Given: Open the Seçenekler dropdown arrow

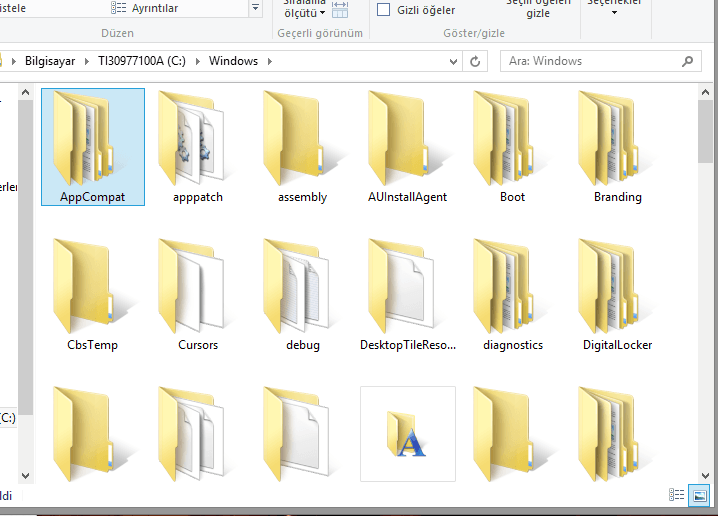Looking at the screenshot, I should tap(613, 14).
